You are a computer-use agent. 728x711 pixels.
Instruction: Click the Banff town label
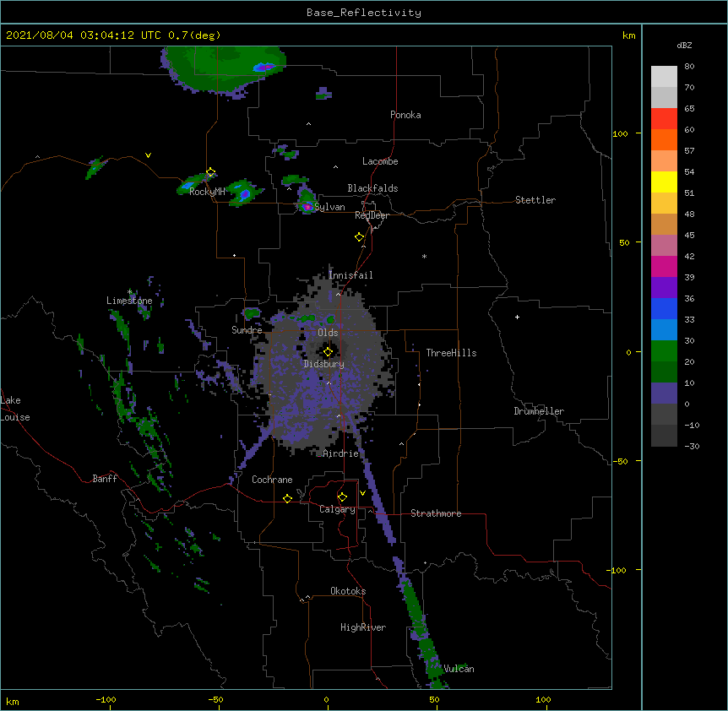point(105,479)
